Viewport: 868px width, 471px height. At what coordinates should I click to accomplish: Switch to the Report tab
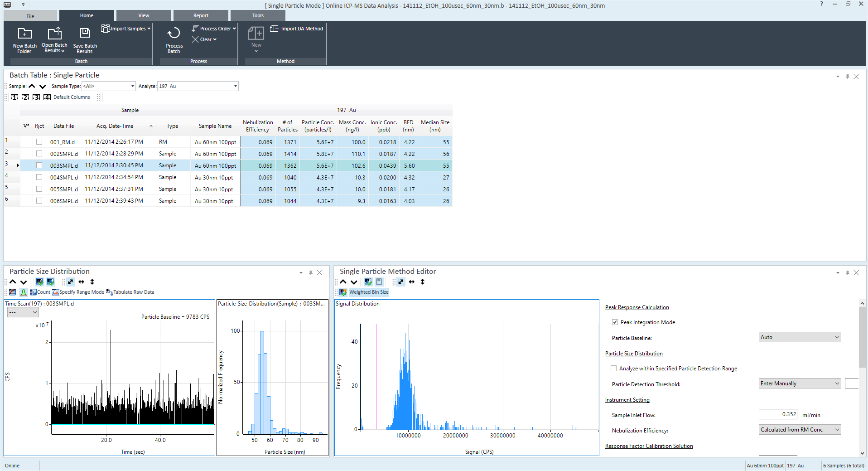coord(201,15)
